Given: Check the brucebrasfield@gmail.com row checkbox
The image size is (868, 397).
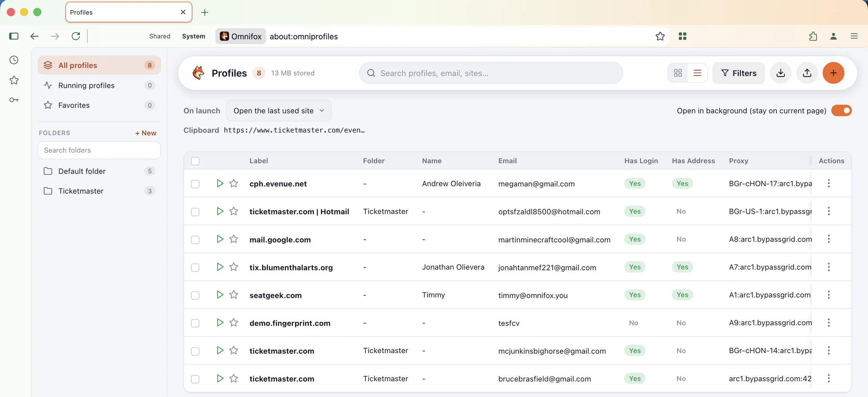Looking at the screenshot, I should [x=195, y=379].
